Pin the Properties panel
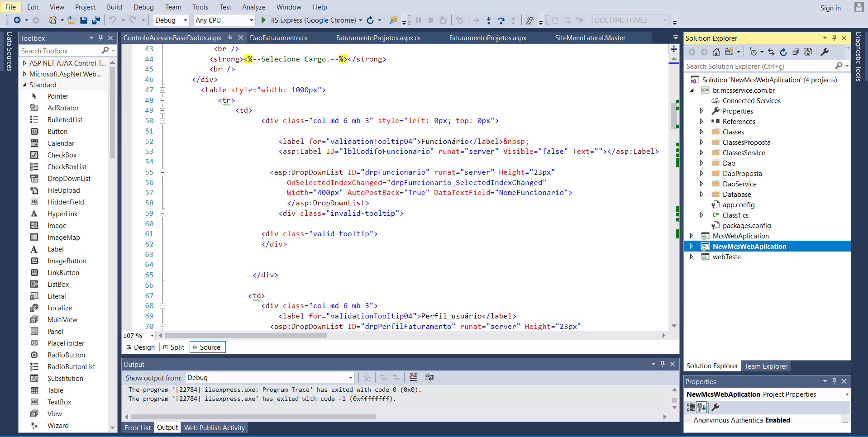The width and height of the screenshot is (868, 437). coord(834,381)
